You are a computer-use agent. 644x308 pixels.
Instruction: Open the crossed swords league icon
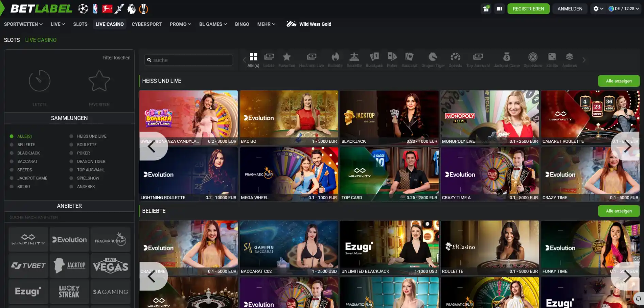tap(119, 8)
